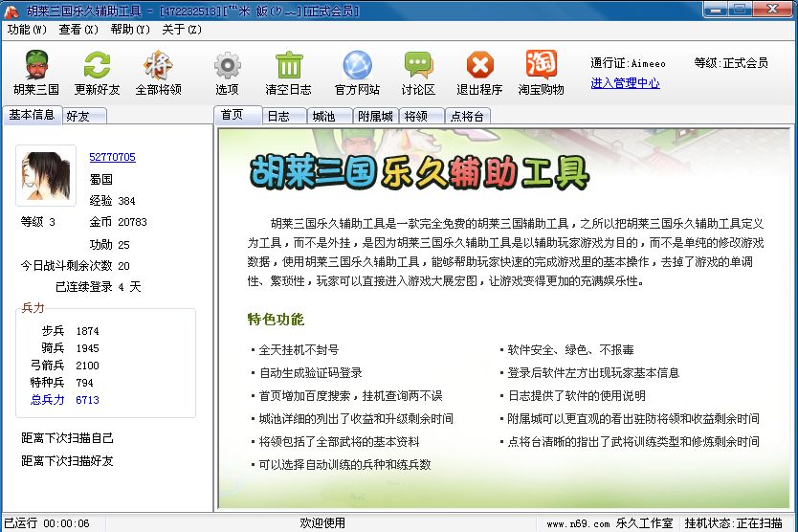Click 已连续登录 4 天 text
Viewport: 798px width, 532px height.
pos(99,287)
